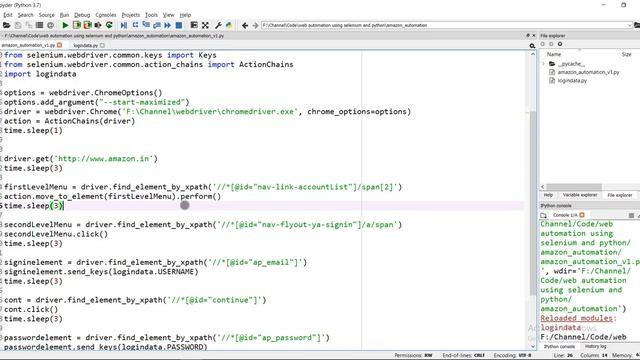This screenshot has height=360, width=640.
Task: Run file with green play icon
Action: (65, 25)
